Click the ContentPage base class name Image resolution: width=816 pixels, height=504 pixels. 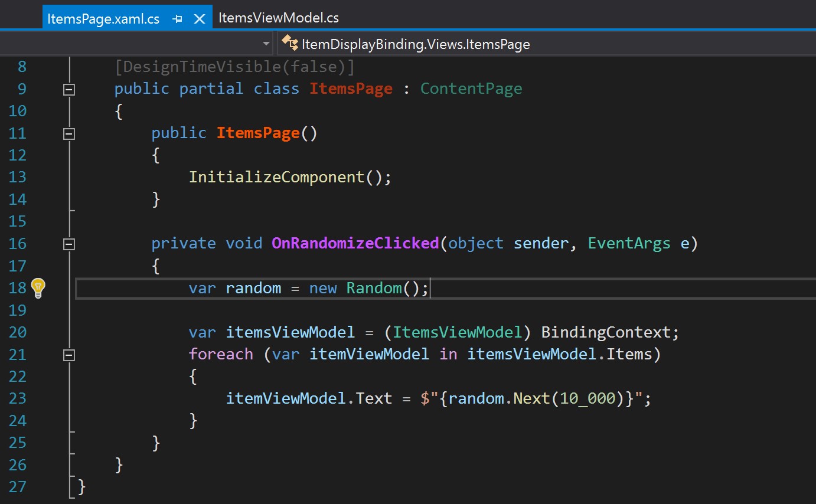471,88
